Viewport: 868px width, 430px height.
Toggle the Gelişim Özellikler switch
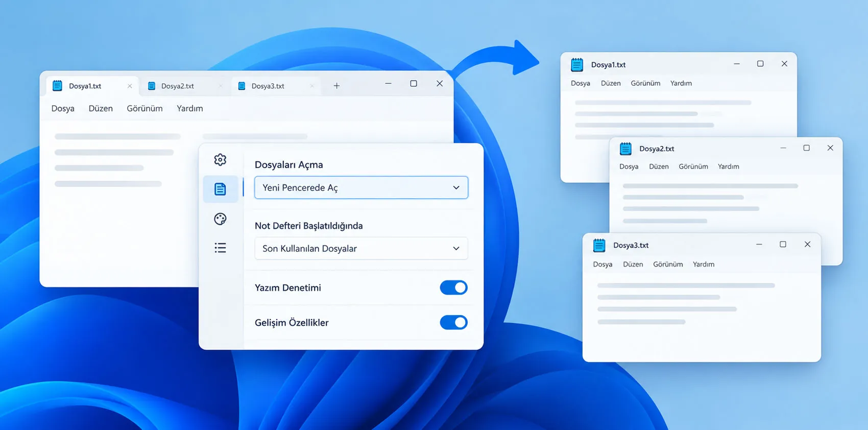(x=453, y=322)
